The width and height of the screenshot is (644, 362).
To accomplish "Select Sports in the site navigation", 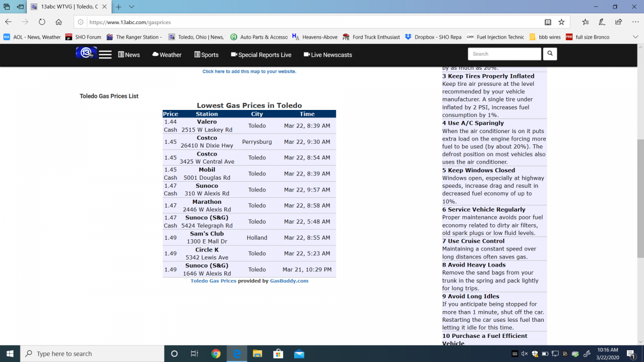I will point(206,55).
